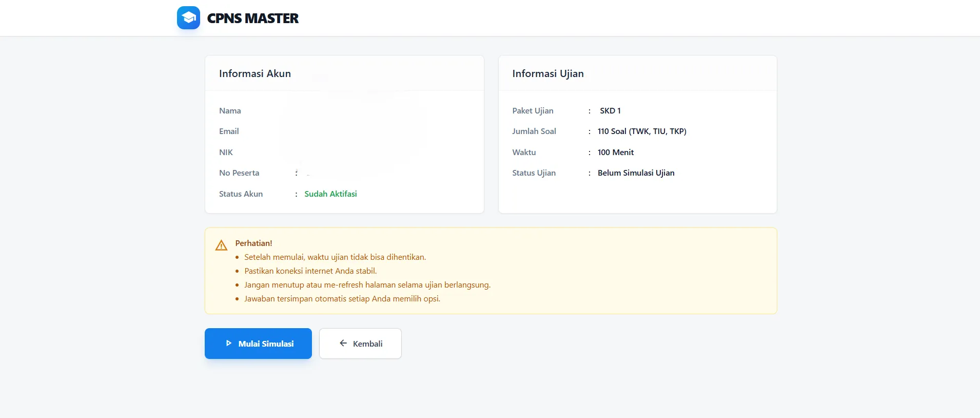Click the Belum Simulasi Ujian value

coord(636,173)
